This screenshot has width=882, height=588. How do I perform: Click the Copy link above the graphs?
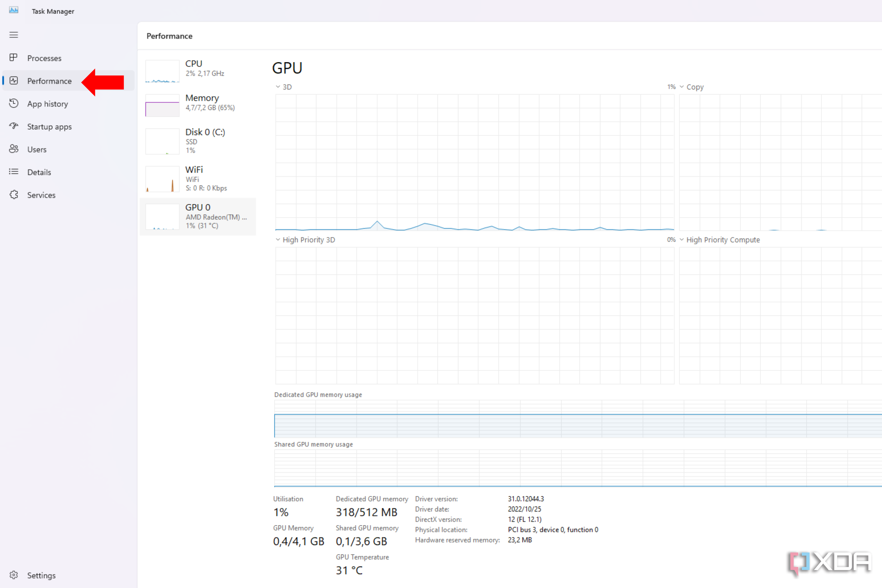click(695, 87)
